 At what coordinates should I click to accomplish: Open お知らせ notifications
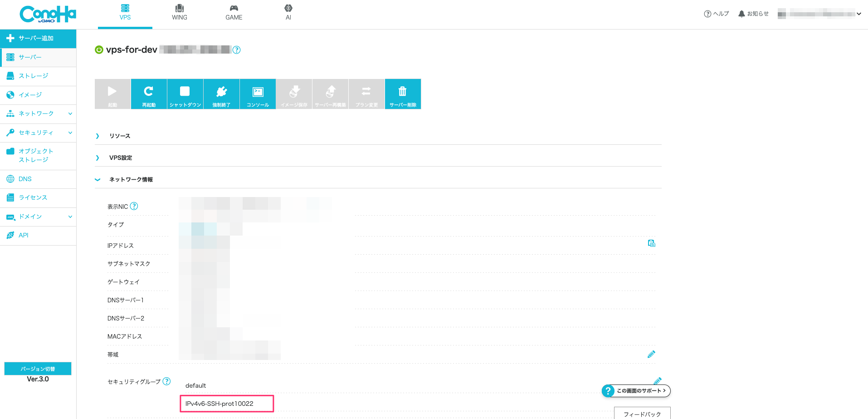pos(753,14)
